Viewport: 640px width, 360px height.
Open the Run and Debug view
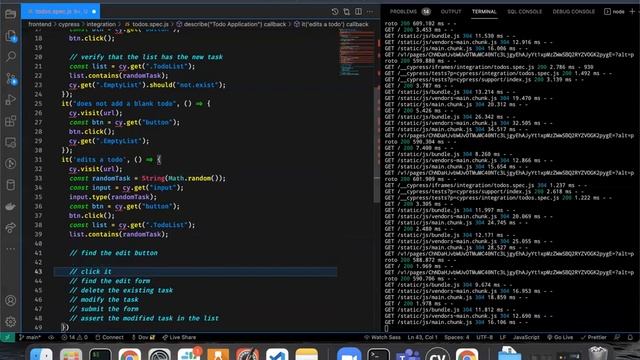11,100
